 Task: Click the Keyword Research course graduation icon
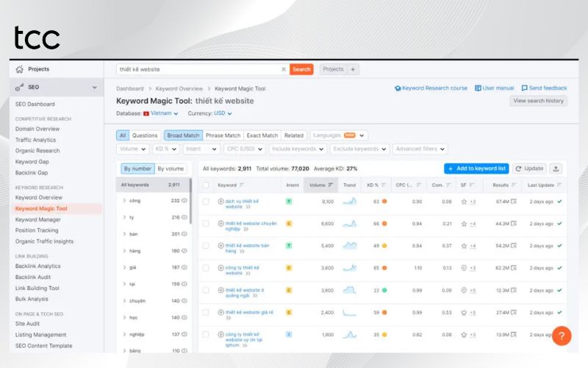click(398, 88)
